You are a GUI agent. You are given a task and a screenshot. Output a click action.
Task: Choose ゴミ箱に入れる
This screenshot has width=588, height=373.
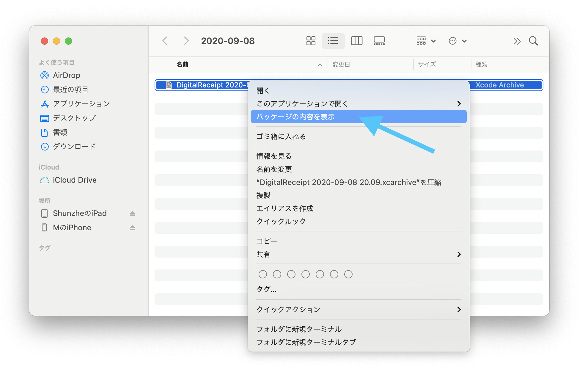pos(359,136)
